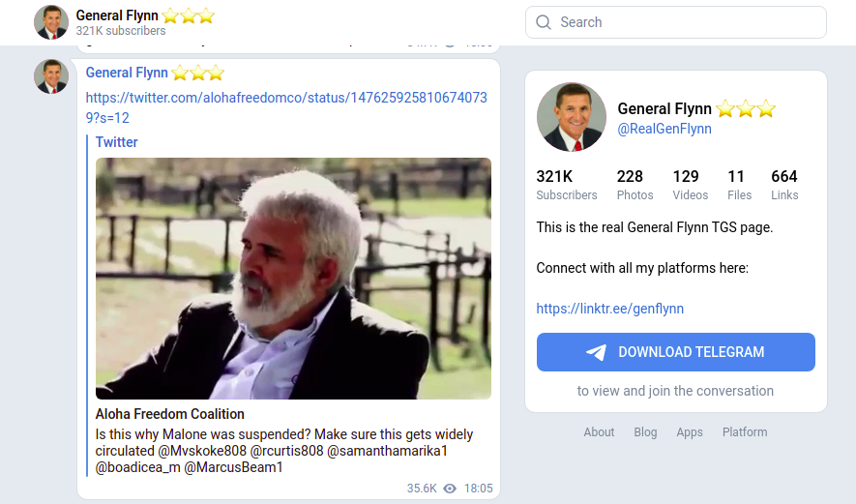Click the three stars in info card name
Viewport: 856px width, 504px height.
click(x=745, y=108)
